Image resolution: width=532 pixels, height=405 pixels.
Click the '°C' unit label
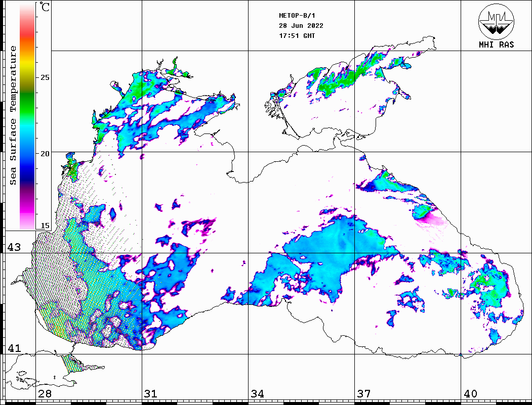tap(45, 7)
